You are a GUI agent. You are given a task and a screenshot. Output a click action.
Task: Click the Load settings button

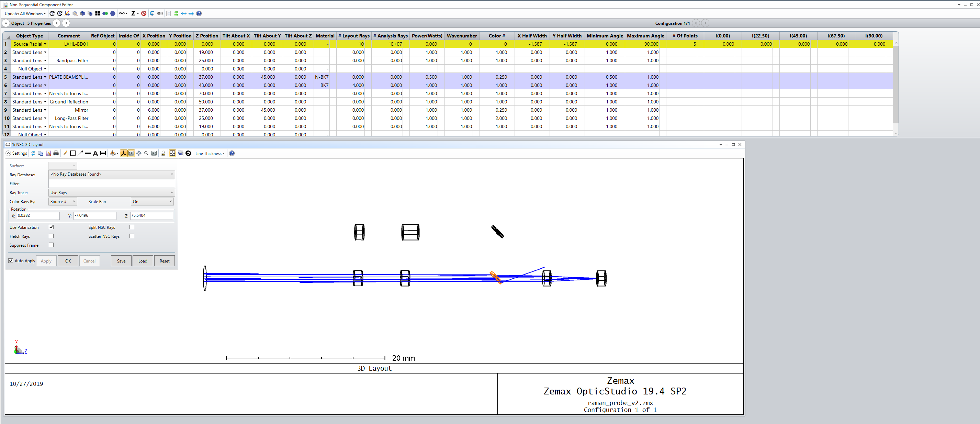(143, 261)
